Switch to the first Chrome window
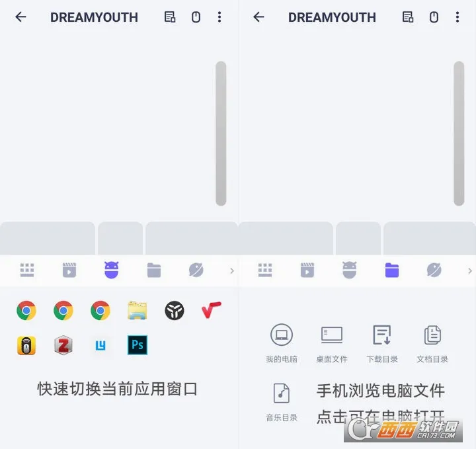This screenshot has width=476, height=449. coord(26,311)
